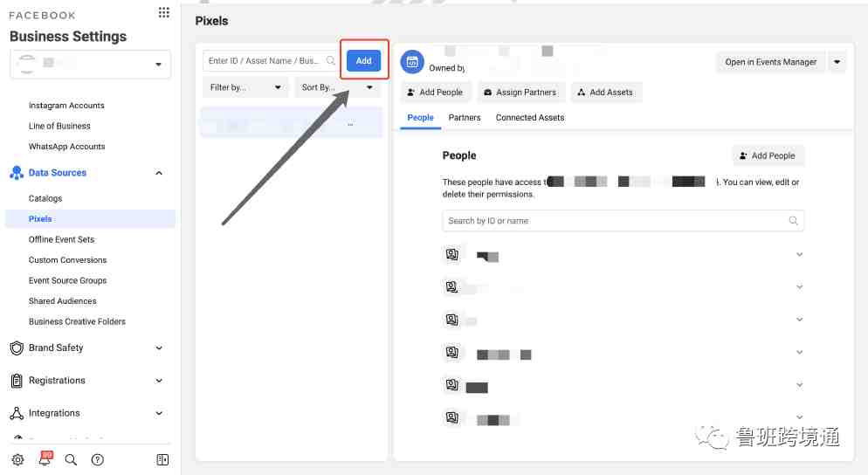Focus the Search by ID or name field
Screen dimensions: 868x475
[x=623, y=220]
